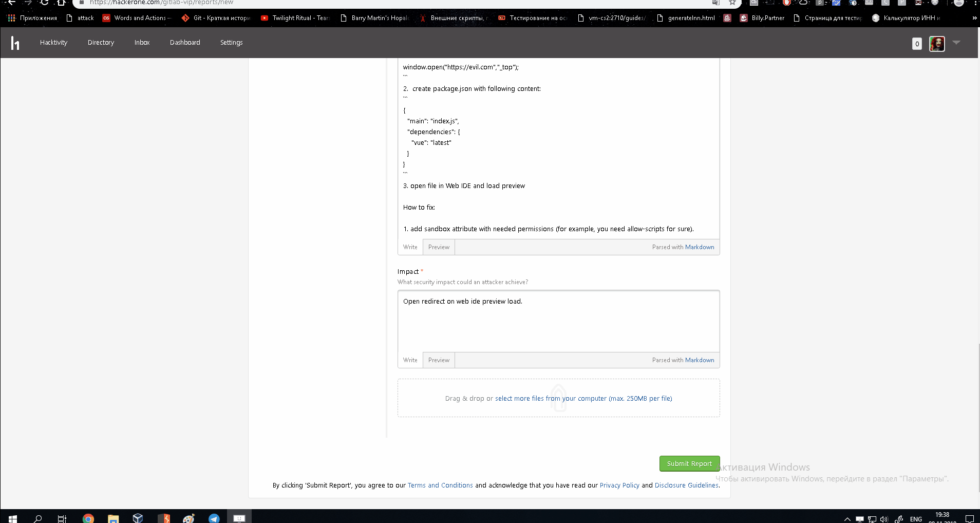Viewport: 980px width, 523px height.
Task: Select more files from your computer
Action: pyautogui.click(x=583, y=398)
